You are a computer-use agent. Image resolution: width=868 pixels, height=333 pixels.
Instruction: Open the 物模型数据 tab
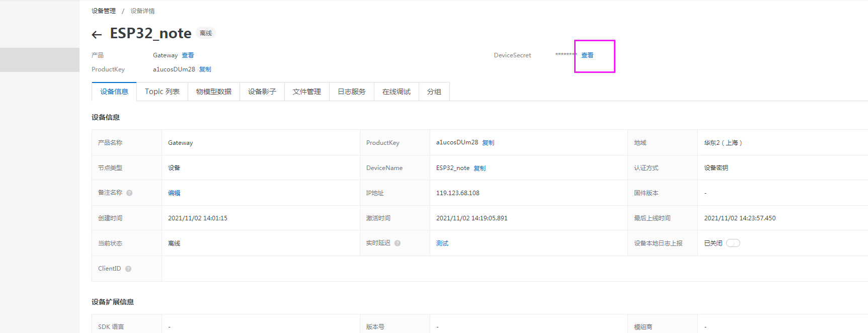point(214,92)
